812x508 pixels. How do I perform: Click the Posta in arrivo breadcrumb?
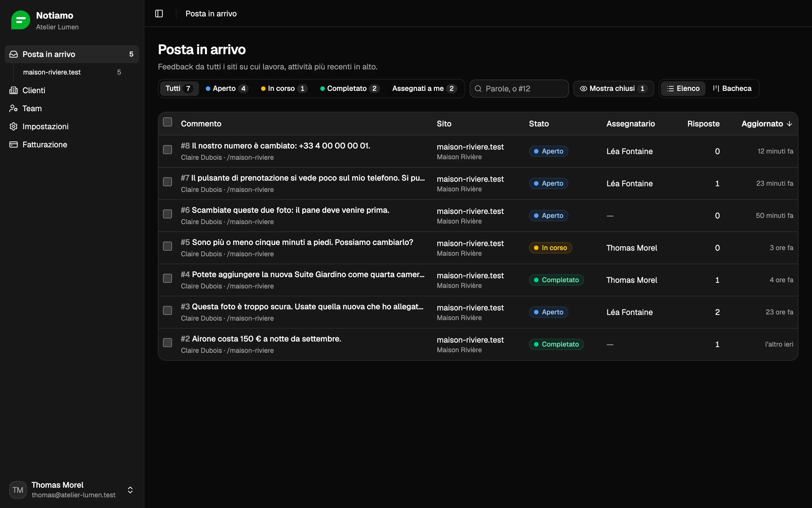click(211, 14)
